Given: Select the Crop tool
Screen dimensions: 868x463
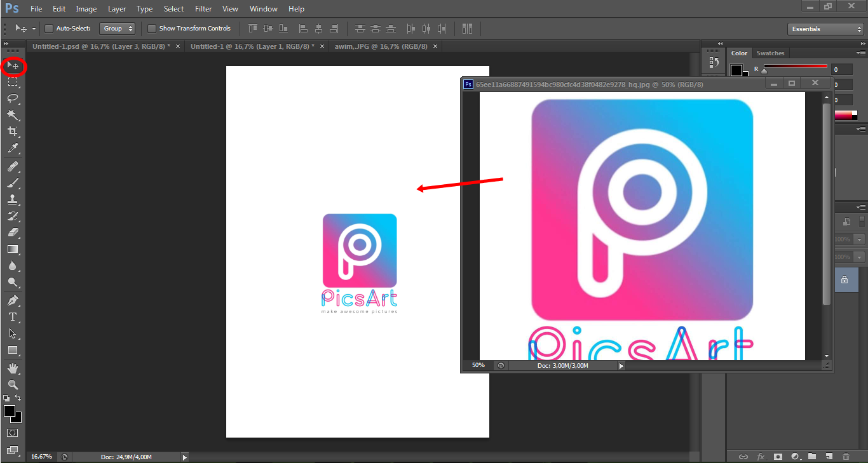Looking at the screenshot, I should click(x=13, y=131).
